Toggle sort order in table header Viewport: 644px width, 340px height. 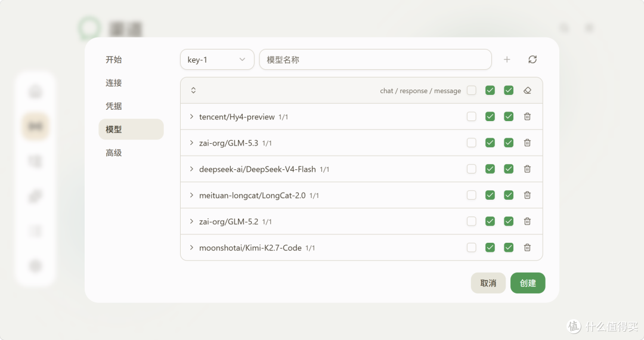(193, 90)
